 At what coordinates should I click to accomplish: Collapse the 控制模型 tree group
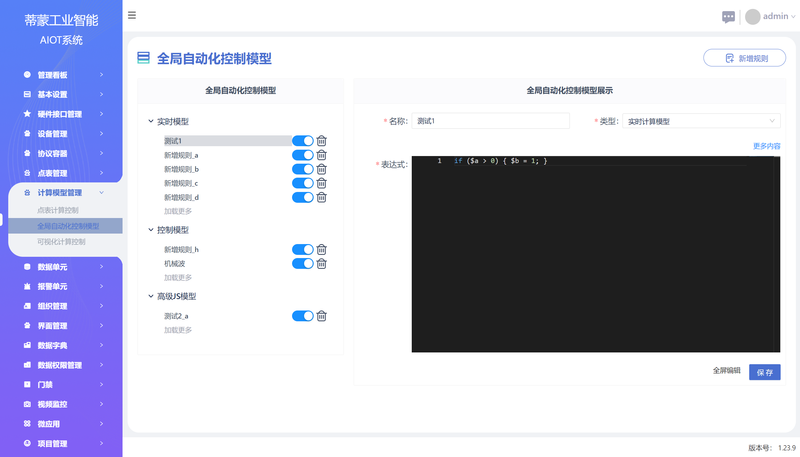click(x=151, y=230)
